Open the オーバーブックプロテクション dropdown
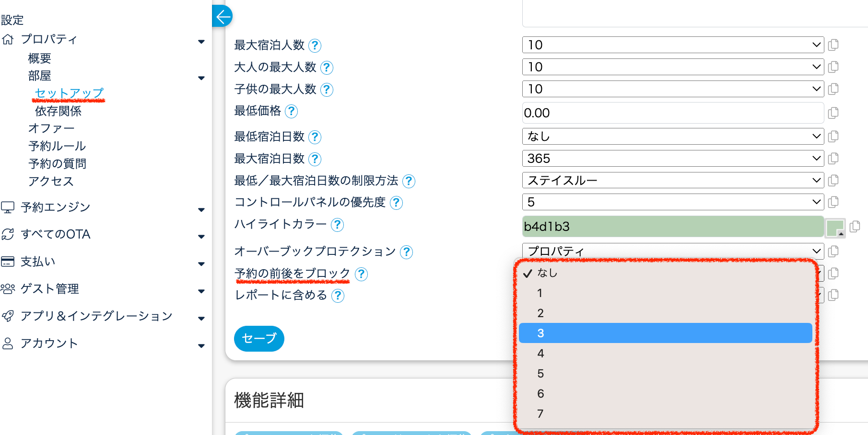This screenshot has width=868, height=435. 672,251
